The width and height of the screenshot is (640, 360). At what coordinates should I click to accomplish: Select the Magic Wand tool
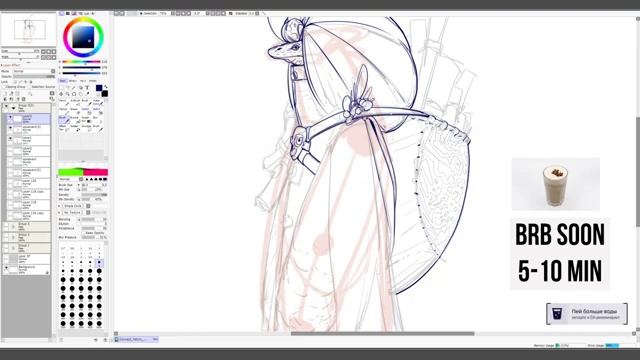tap(74, 88)
